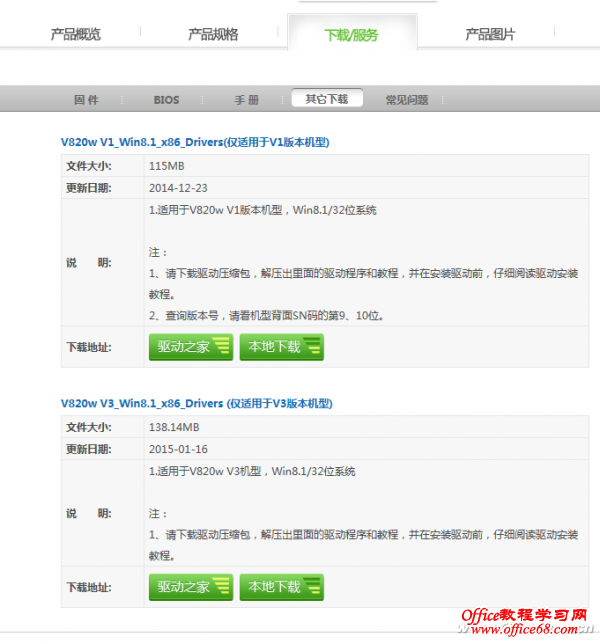Open V820w V3_Win8.1_x86_Drivers title link

[197, 403]
